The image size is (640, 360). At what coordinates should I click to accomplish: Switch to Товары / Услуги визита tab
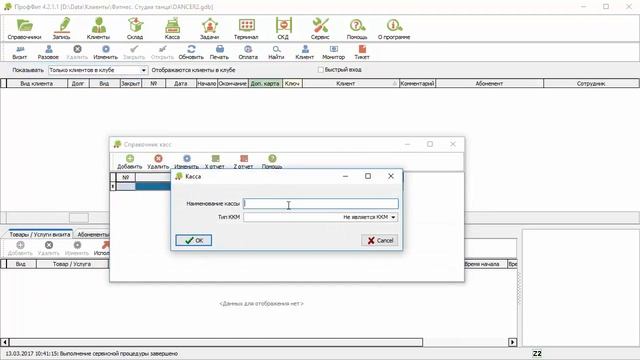[x=40, y=235]
